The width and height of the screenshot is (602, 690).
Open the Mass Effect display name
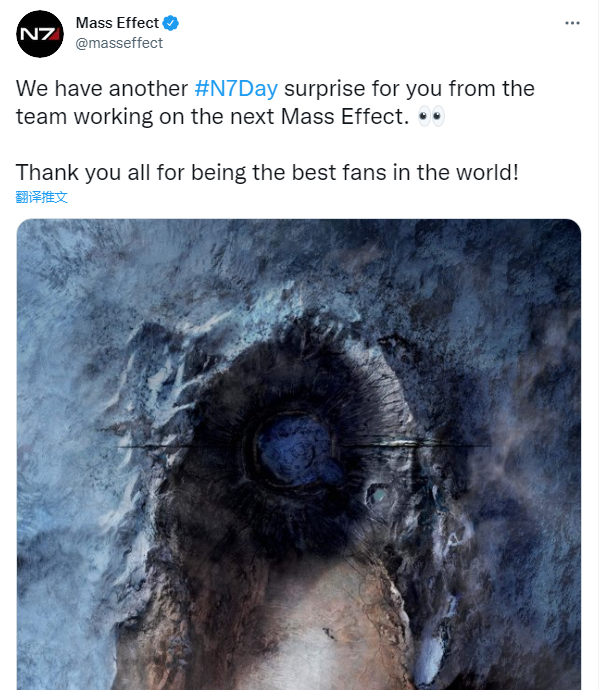click(x=117, y=23)
